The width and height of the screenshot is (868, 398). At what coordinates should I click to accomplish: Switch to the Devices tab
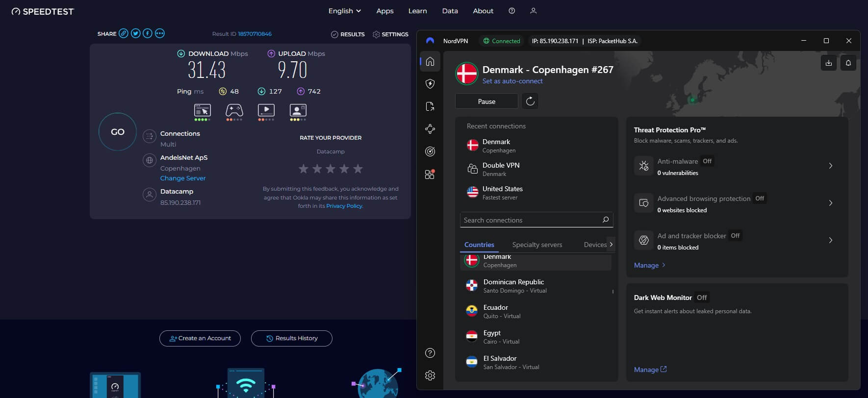click(x=595, y=245)
